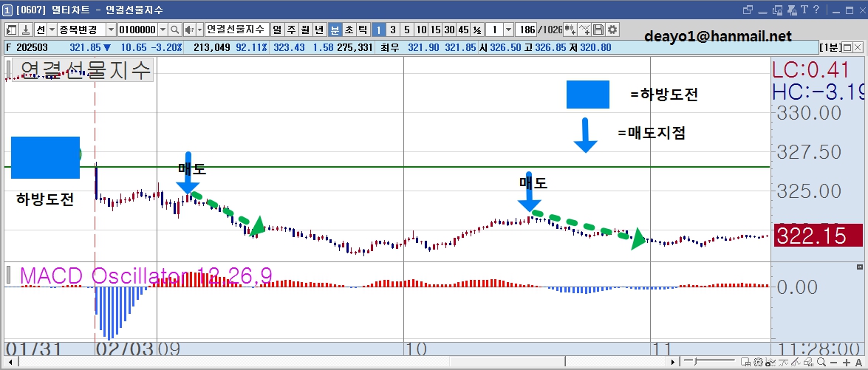Viewport: 868px width, 370px height.
Task: Click the 연결선물지수 name button
Action: [x=236, y=30]
